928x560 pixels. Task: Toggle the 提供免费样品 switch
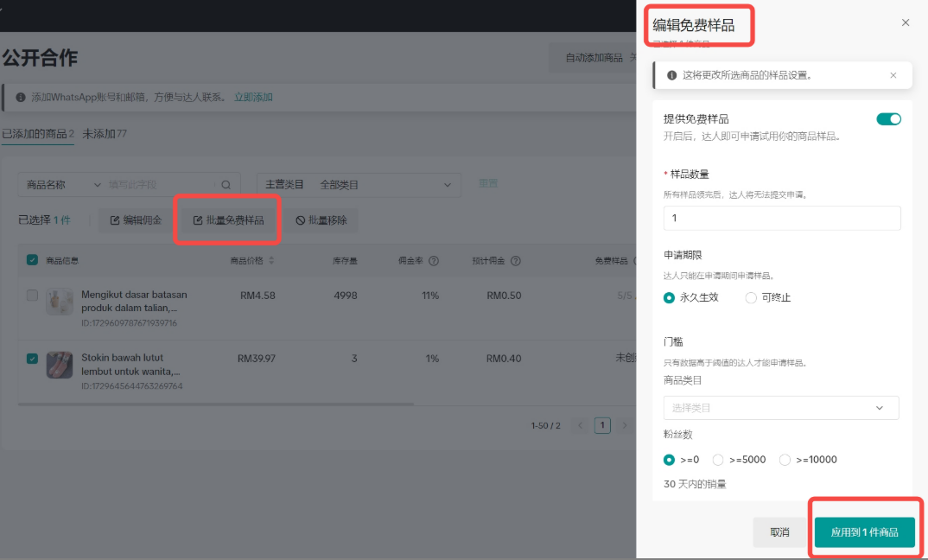tap(888, 118)
